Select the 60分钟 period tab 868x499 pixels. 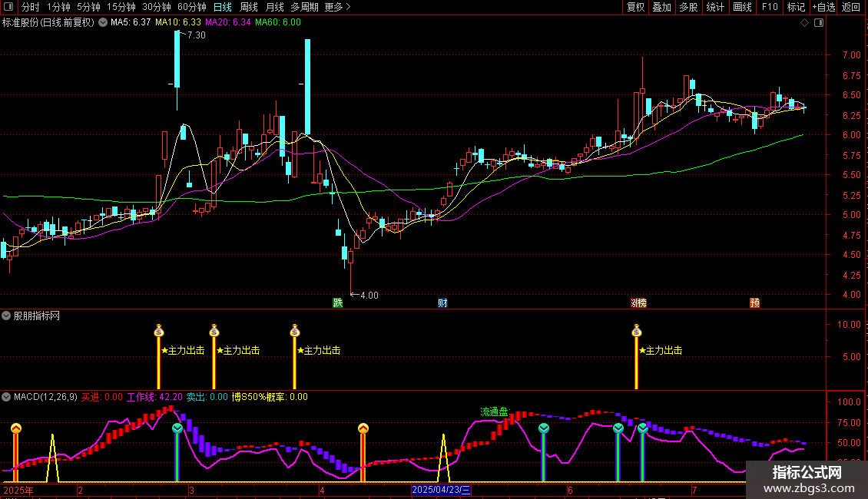(x=192, y=7)
